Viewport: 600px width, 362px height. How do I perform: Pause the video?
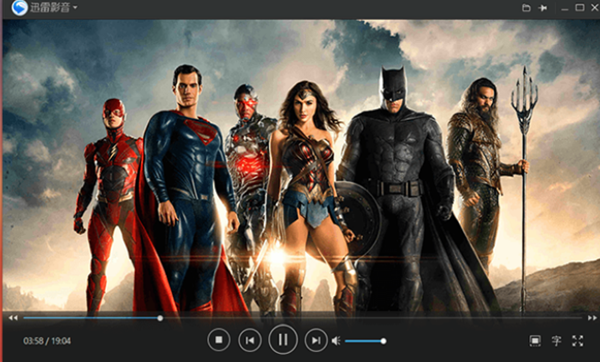(283, 339)
